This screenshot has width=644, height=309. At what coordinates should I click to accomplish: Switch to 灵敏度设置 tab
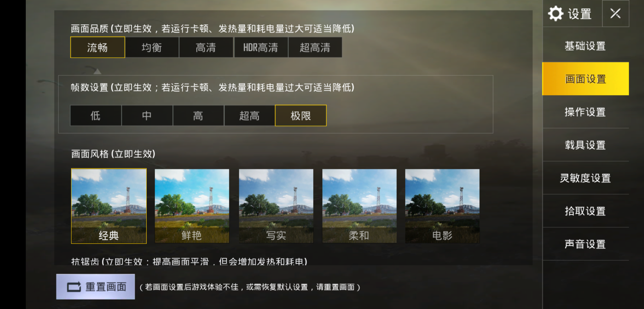[586, 178]
